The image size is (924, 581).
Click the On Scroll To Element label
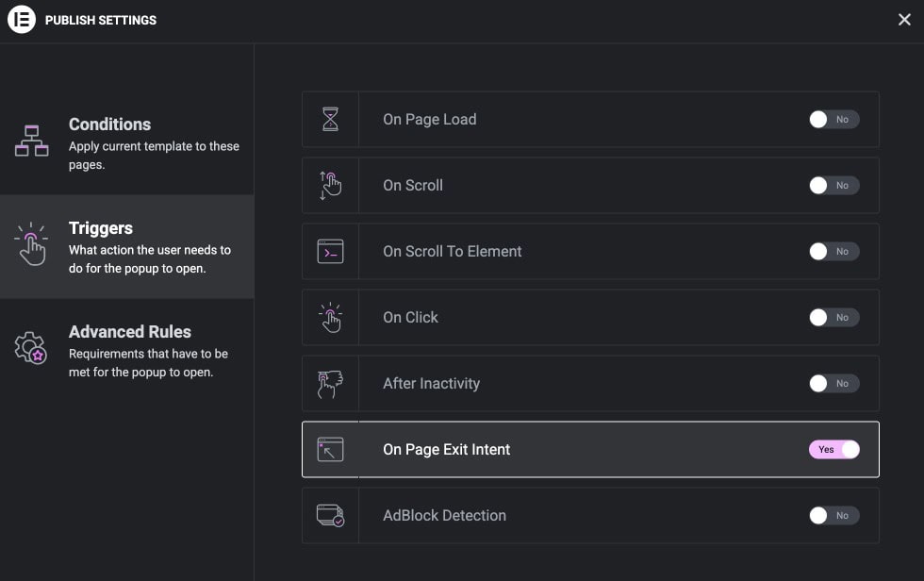point(452,251)
